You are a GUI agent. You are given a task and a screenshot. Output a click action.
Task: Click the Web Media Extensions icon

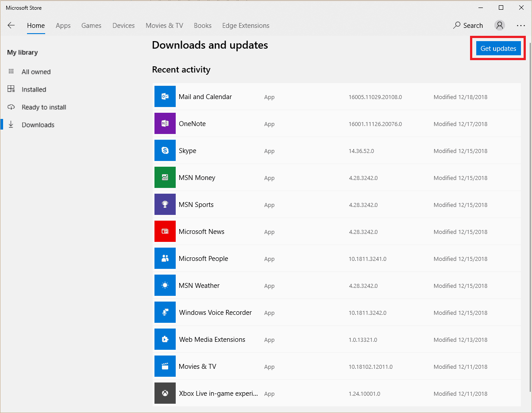tap(165, 339)
